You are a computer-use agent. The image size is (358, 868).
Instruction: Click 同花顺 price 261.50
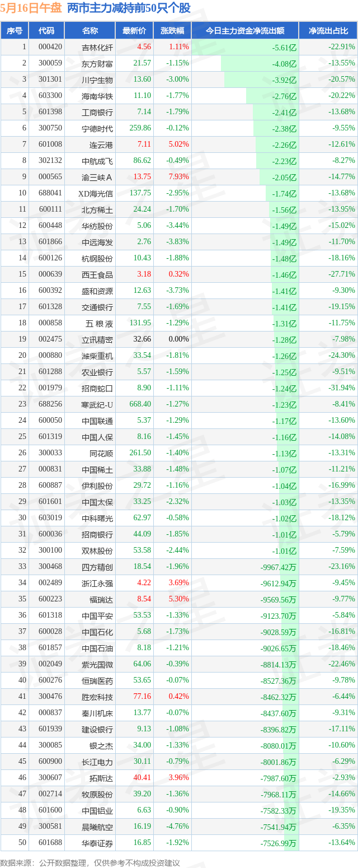140,453
